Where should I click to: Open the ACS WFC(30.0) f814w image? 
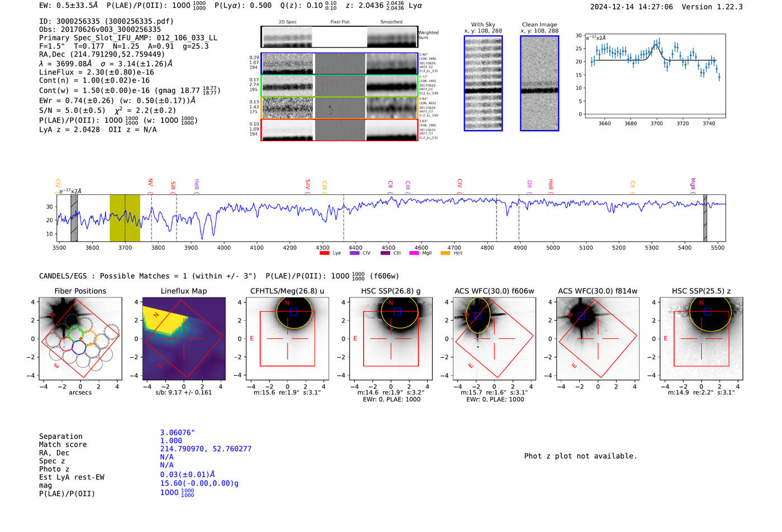point(598,338)
